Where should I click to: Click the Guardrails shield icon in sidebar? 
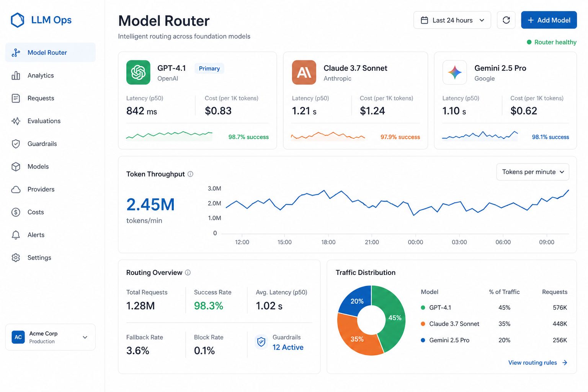pos(16,144)
